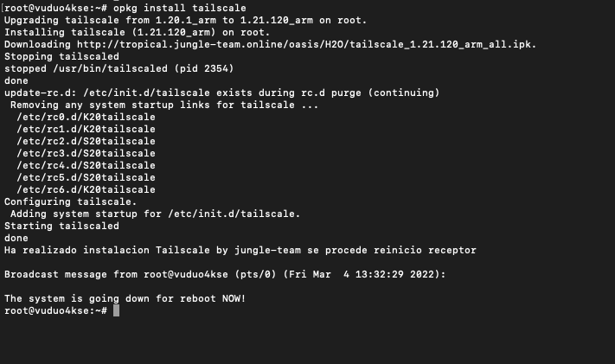Click the '/etc/rc3.d/S20tailscale' path

click(86, 153)
